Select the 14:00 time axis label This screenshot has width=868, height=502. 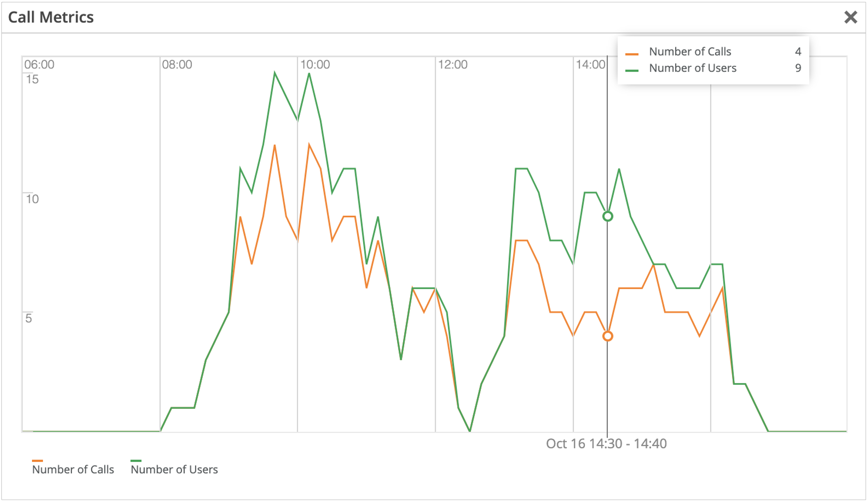pos(590,64)
